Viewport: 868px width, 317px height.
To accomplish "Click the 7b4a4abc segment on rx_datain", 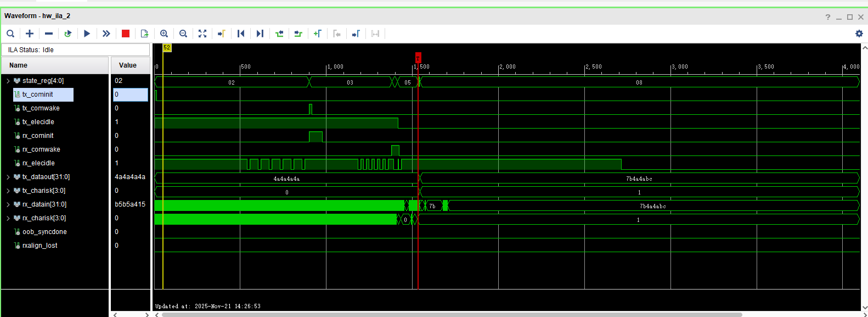I will (x=653, y=206).
